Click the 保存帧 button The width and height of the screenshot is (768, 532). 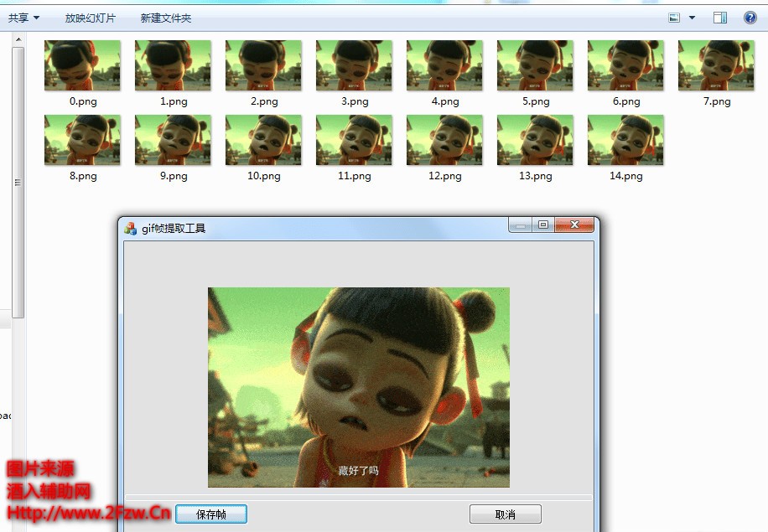click(x=211, y=514)
